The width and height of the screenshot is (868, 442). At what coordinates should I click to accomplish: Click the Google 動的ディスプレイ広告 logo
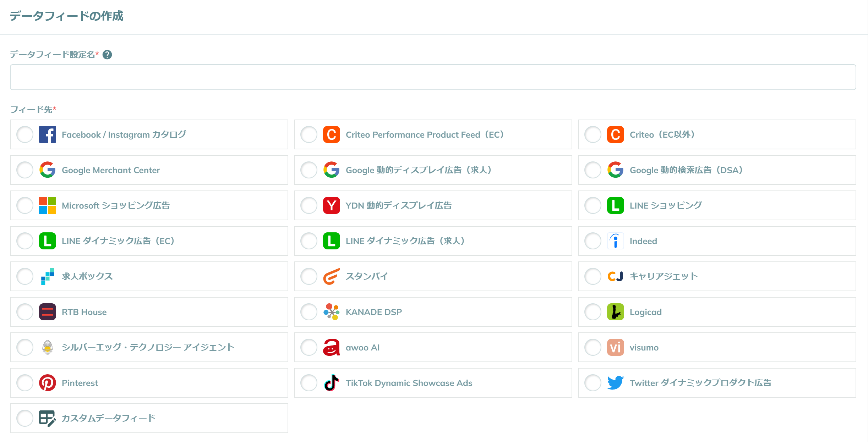click(332, 170)
